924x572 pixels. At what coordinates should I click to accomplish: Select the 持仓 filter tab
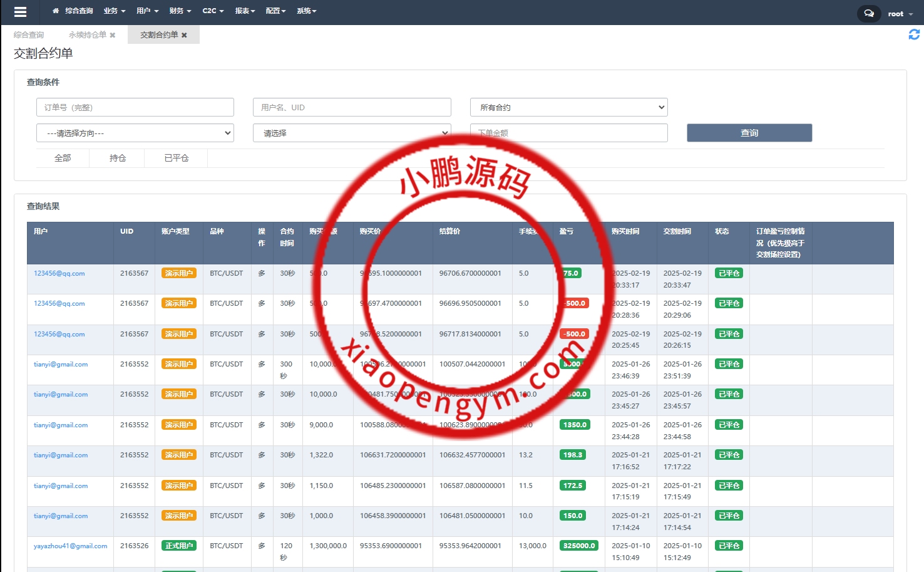tap(118, 158)
